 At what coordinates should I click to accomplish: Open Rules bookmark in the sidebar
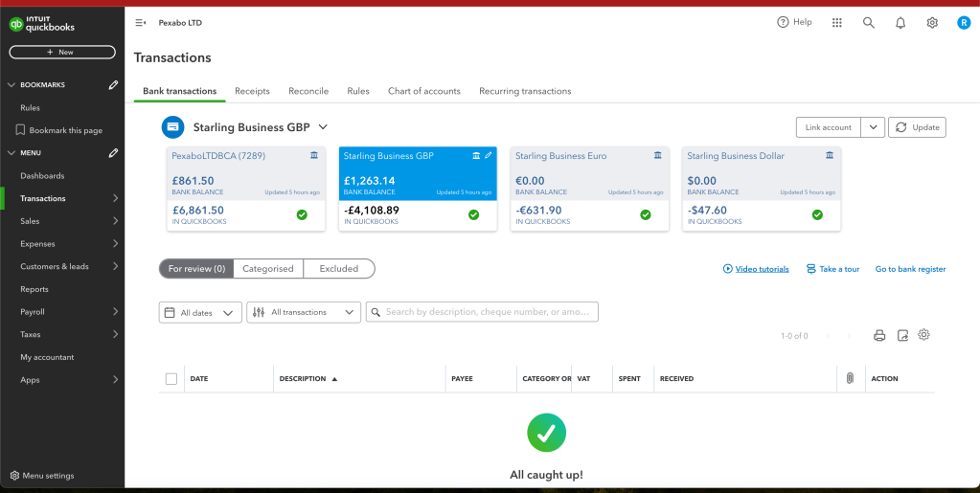[x=30, y=108]
